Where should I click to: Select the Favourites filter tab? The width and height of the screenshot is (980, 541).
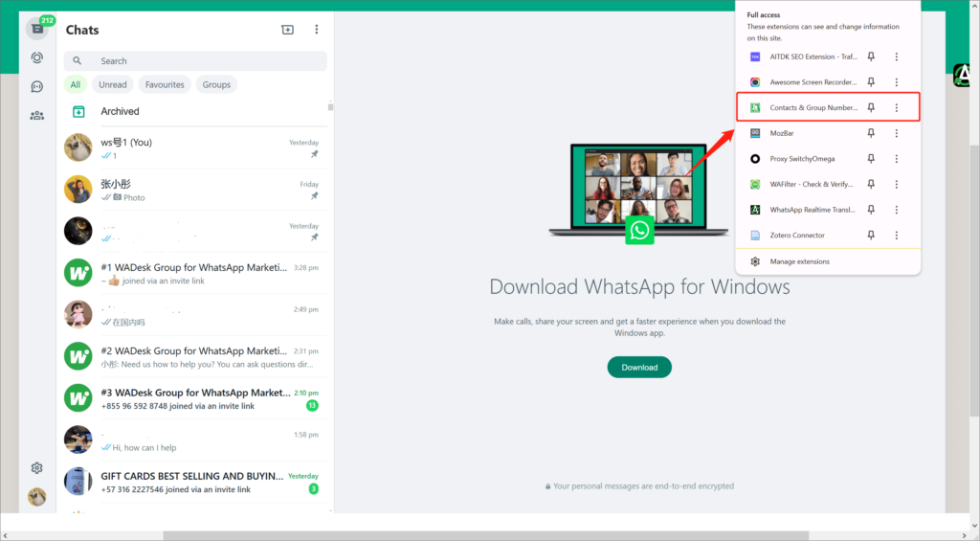[165, 84]
